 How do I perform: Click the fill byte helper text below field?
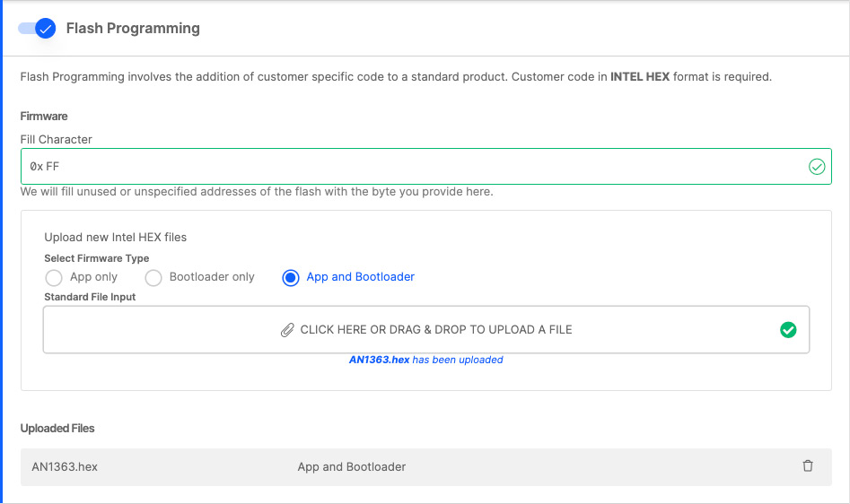(x=257, y=192)
